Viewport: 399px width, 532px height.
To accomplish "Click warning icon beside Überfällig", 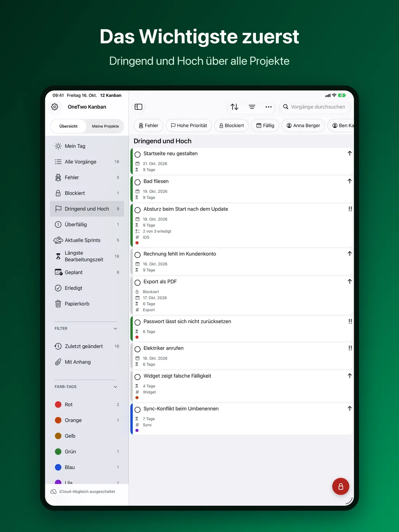I will point(58,224).
